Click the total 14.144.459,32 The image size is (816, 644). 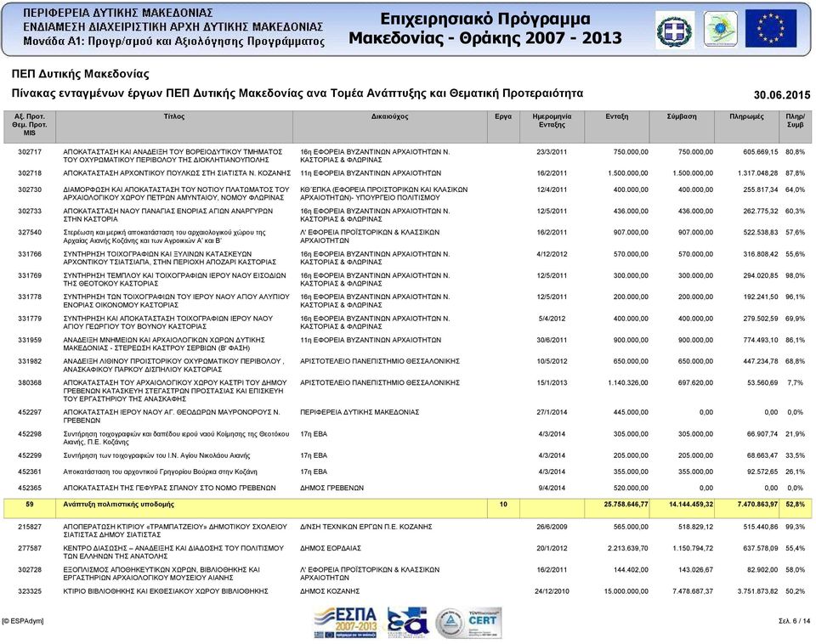(690, 505)
